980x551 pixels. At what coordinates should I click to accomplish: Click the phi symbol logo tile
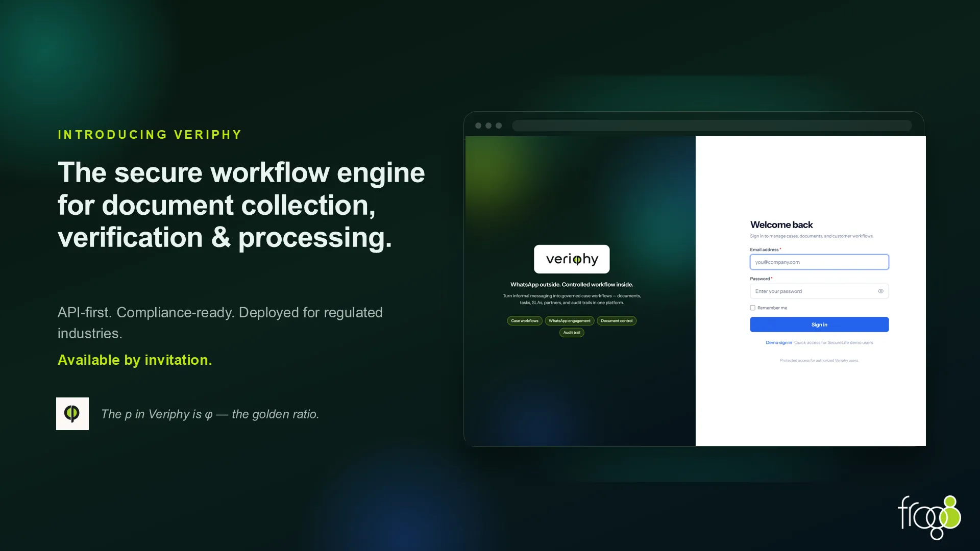click(72, 414)
